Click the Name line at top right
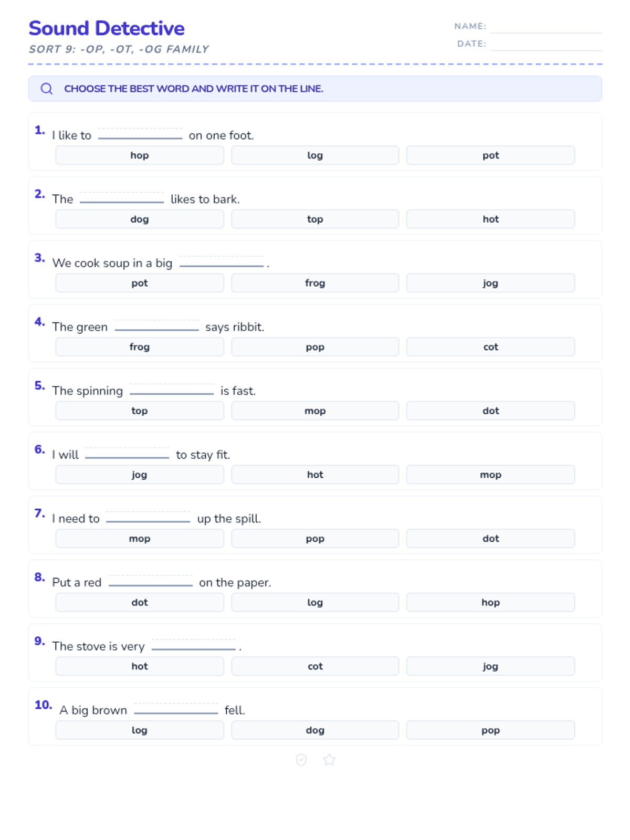This screenshot has height=840, width=630. (545, 27)
